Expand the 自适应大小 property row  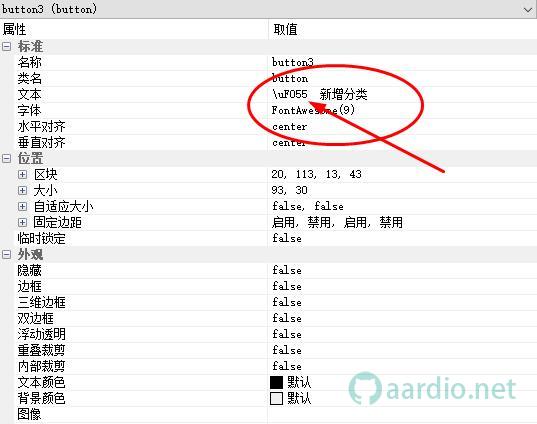(22, 207)
